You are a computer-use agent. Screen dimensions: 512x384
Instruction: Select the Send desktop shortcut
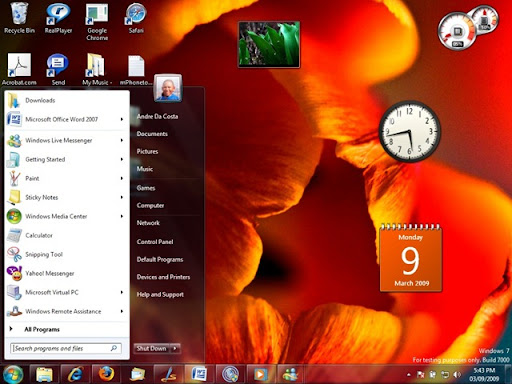pos(58,69)
